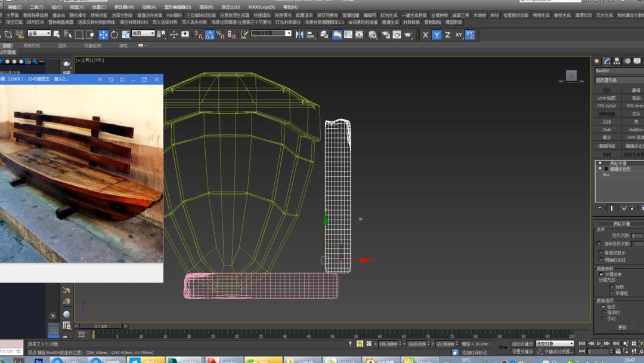Open the Material Editor icon

[x=373, y=35]
